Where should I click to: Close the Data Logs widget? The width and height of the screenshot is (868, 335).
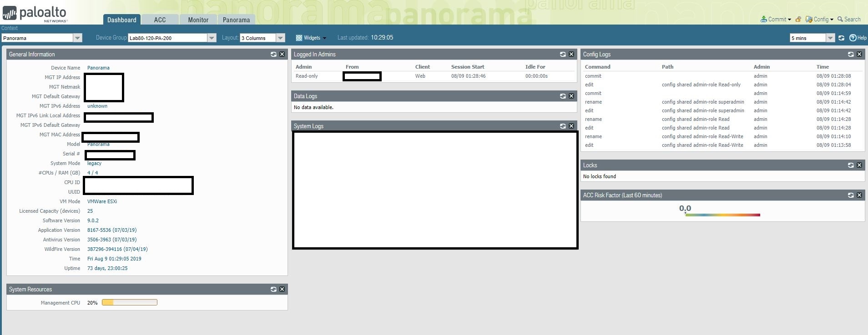[x=571, y=96]
